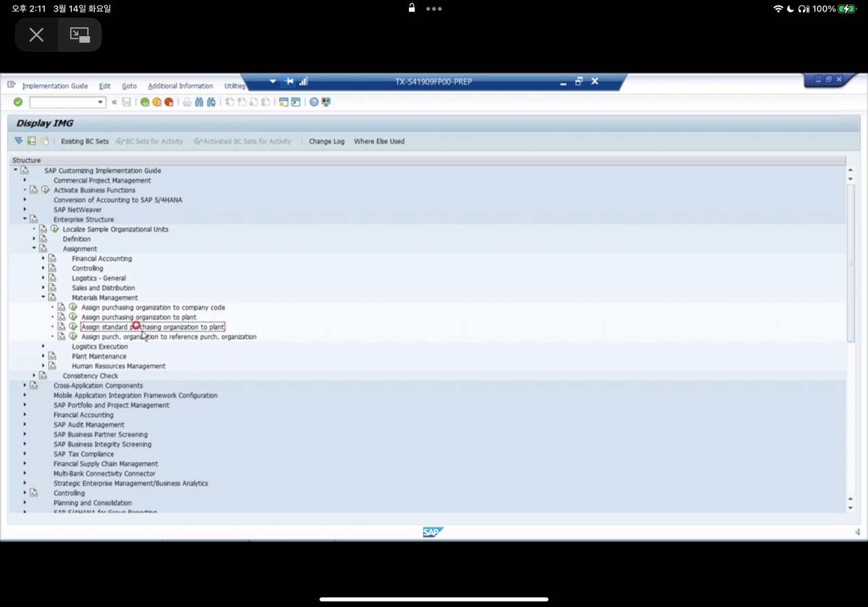
Task: Expand the Consistency Check node
Action: (35, 376)
